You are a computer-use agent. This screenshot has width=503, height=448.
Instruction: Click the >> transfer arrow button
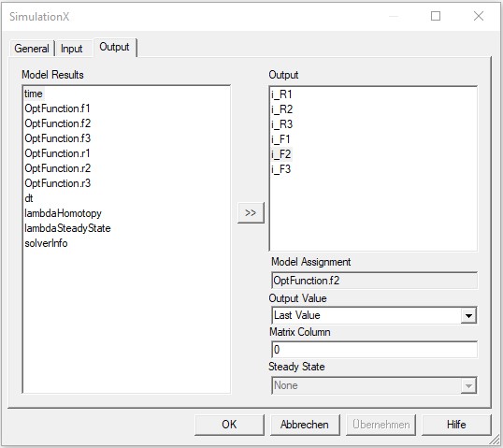(x=251, y=212)
